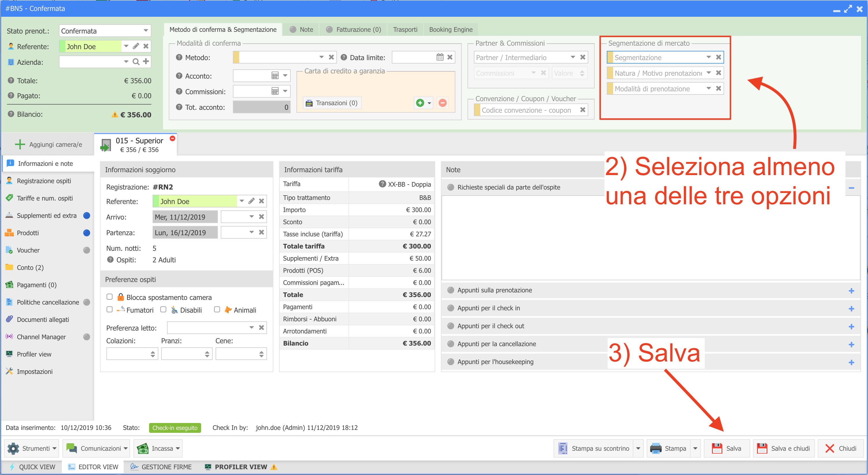Open the Commissioni calculator icon
868x475 pixels.
[x=275, y=91]
